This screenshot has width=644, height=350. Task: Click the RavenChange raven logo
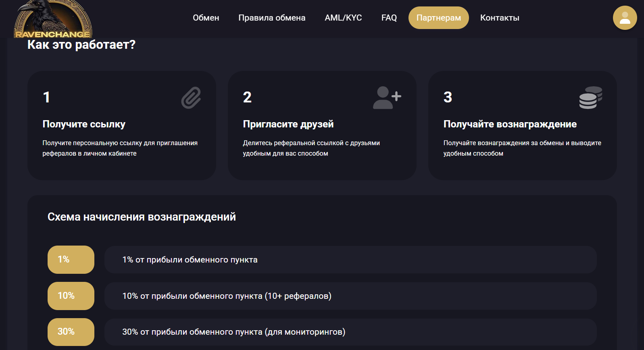coord(53,19)
